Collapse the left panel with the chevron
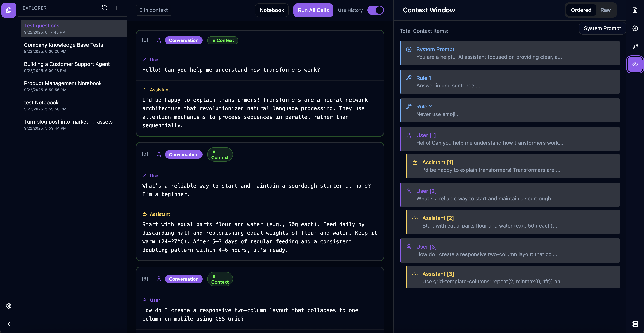The width and height of the screenshot is (644, 333). 9,324
